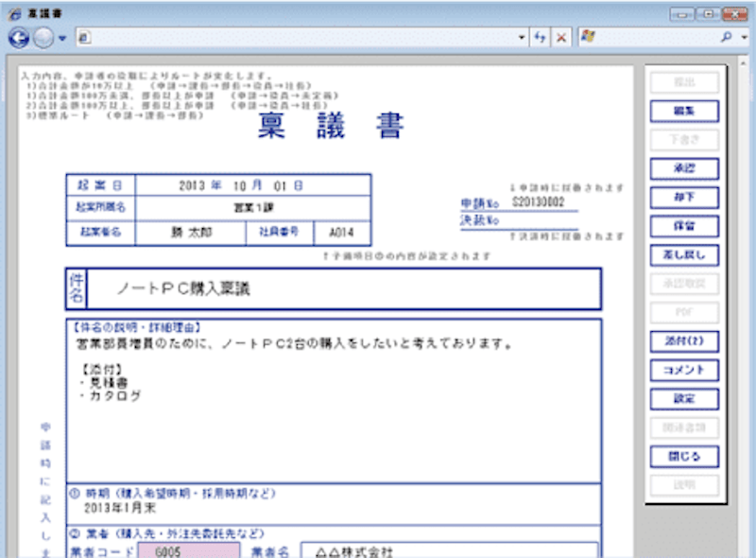Click the search magnifier icon
This screenshot has height=558, width=756.
click(x=727, y=37)
